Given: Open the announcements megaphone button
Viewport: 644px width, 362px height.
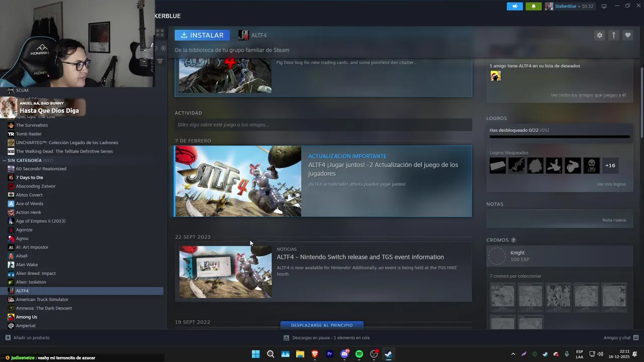Looking at the screenshot, I should (x=514, y=6).
